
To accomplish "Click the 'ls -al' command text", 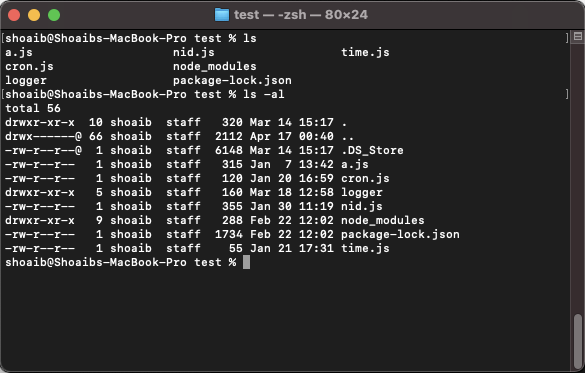I will tap(263, 94).
